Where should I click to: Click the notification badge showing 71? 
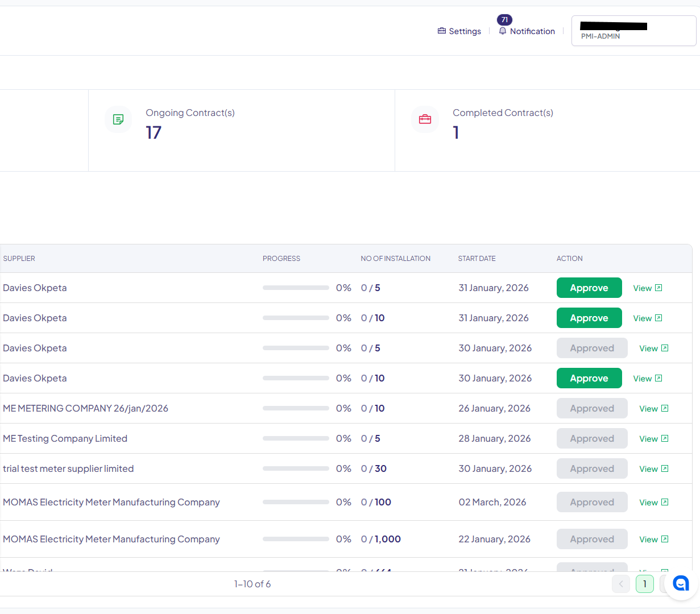click(x=504, y=19)
